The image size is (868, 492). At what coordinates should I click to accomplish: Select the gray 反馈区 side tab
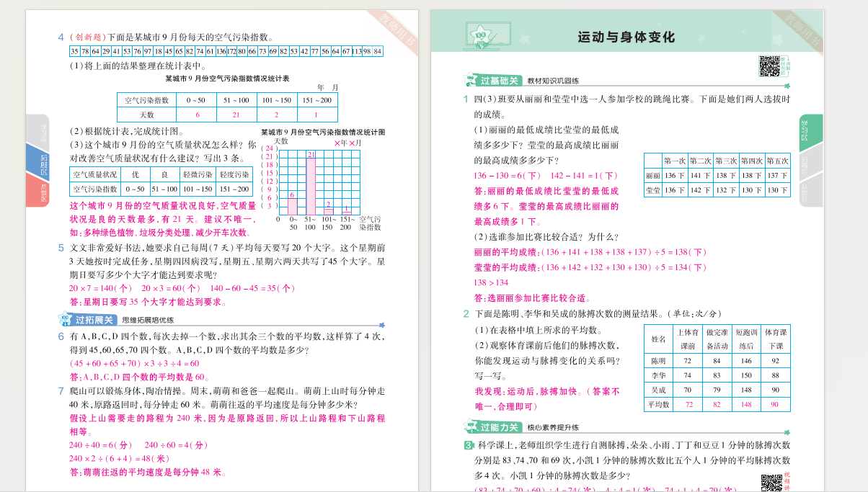811,191
